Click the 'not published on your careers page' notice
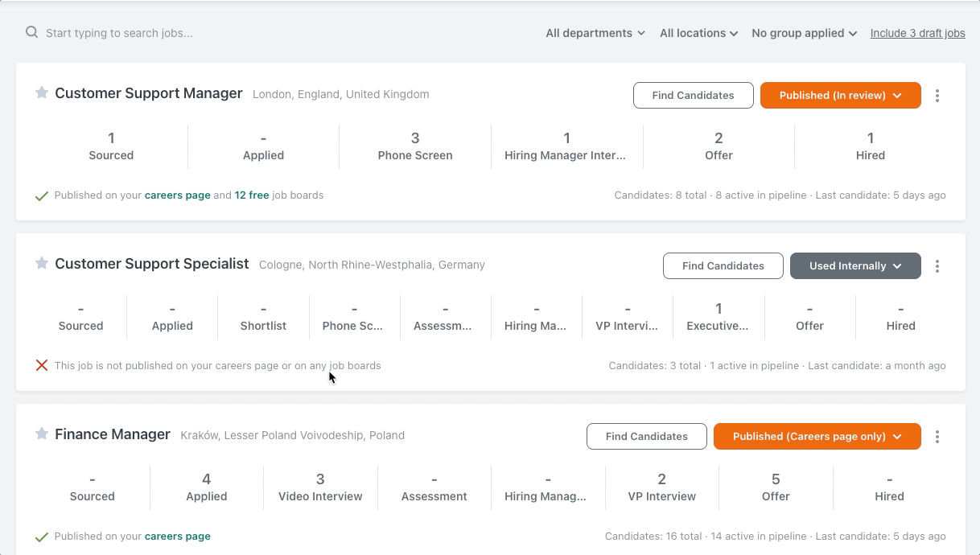This screenshot has height=555, width=980. point(218,365)
